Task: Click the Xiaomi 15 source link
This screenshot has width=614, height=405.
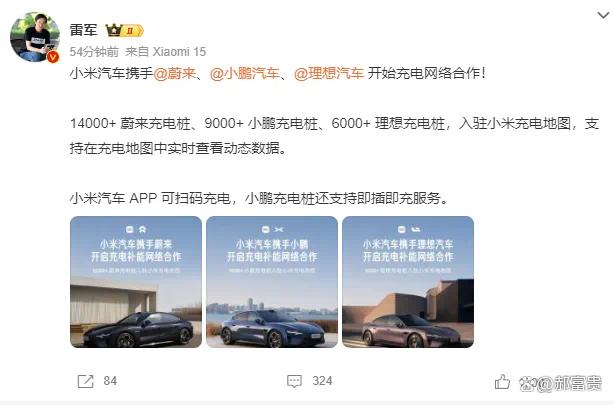Action: point(179,52)
